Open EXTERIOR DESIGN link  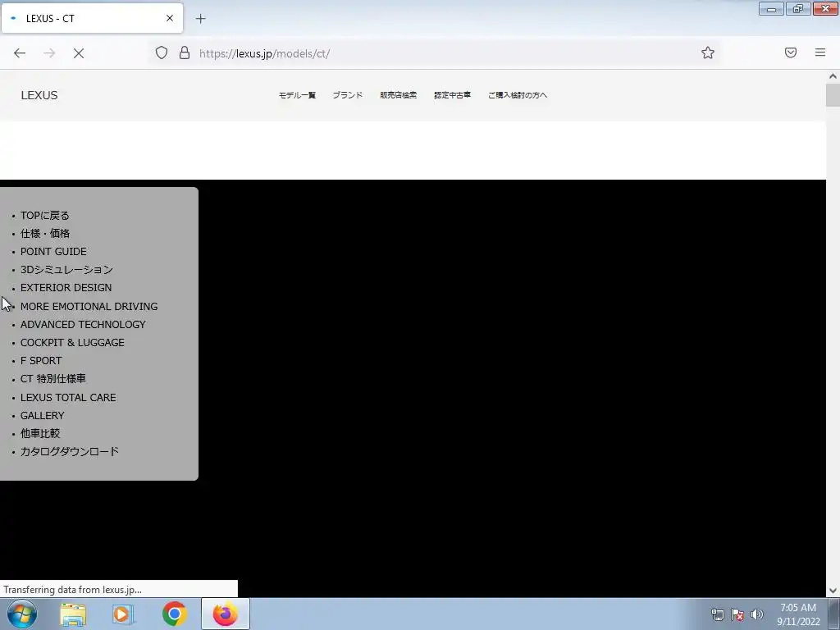(x=66, y=288)
